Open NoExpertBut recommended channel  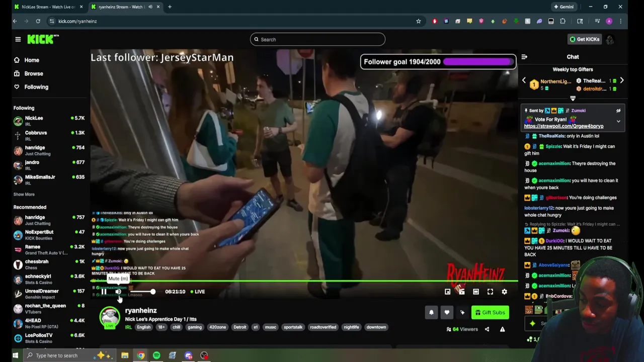coord(49,235)
